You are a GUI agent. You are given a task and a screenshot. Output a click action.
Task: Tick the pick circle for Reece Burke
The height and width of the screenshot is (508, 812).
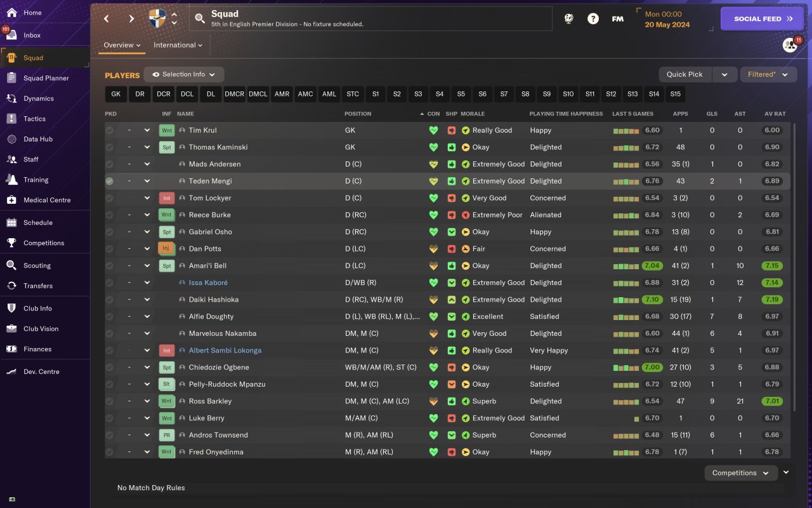[x=110, y=215]
